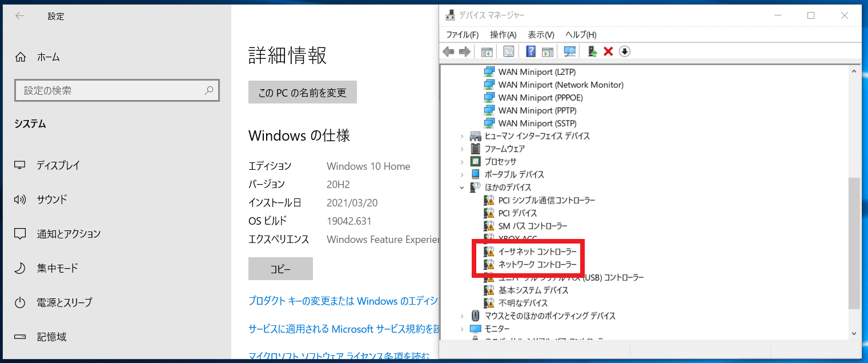This screenshot has width=868, height=363.
Task: Click the Back arrow in Device Manager toolbar
Action: click(449, 52)
